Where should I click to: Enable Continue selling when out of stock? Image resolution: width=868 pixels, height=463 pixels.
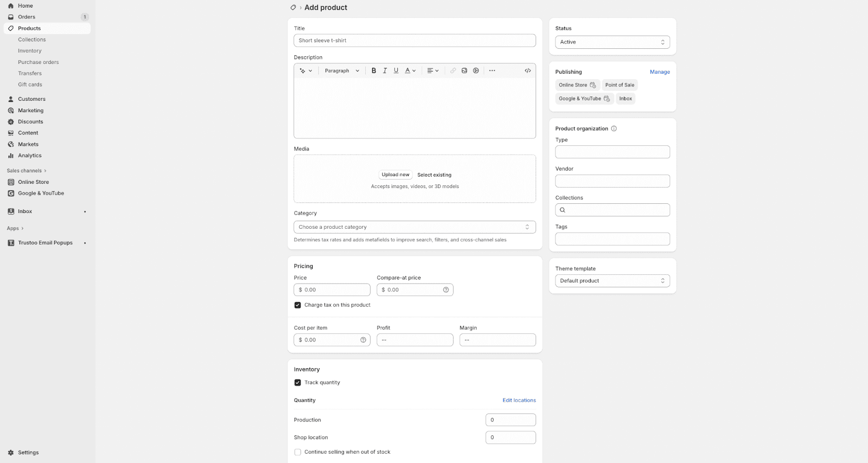pos(298,452)
